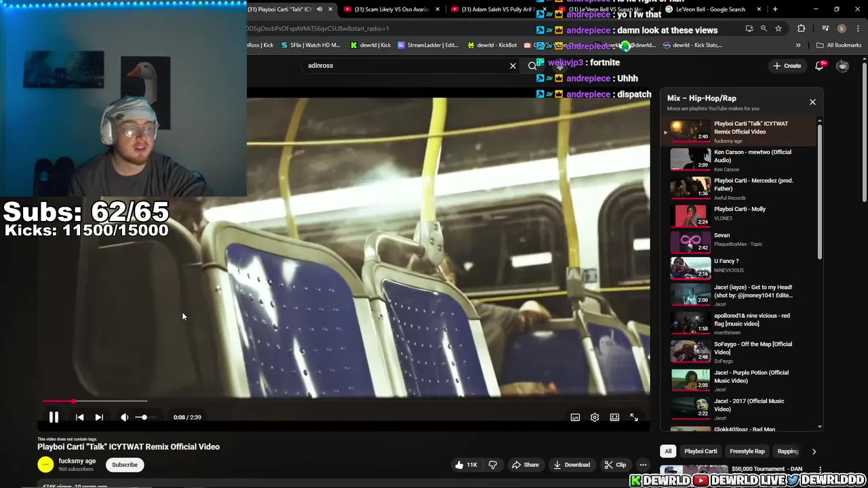Screen dimensions: 868x488
Task: Enter full screen mode
Action: [x=634, y=418]
